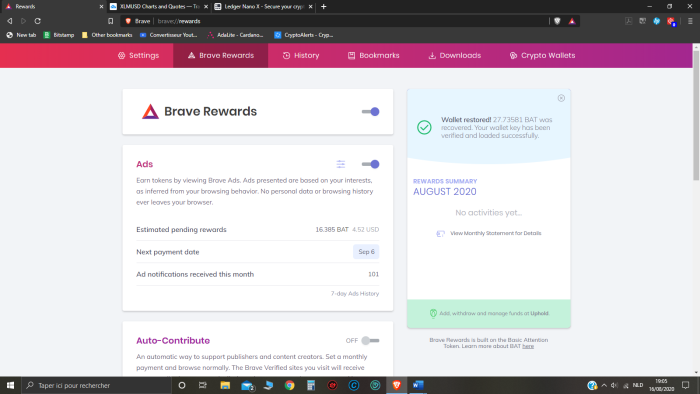The image size is (700, 394).
Task: Open Task View in the taskbar
Action: click(x=203, y=385)
